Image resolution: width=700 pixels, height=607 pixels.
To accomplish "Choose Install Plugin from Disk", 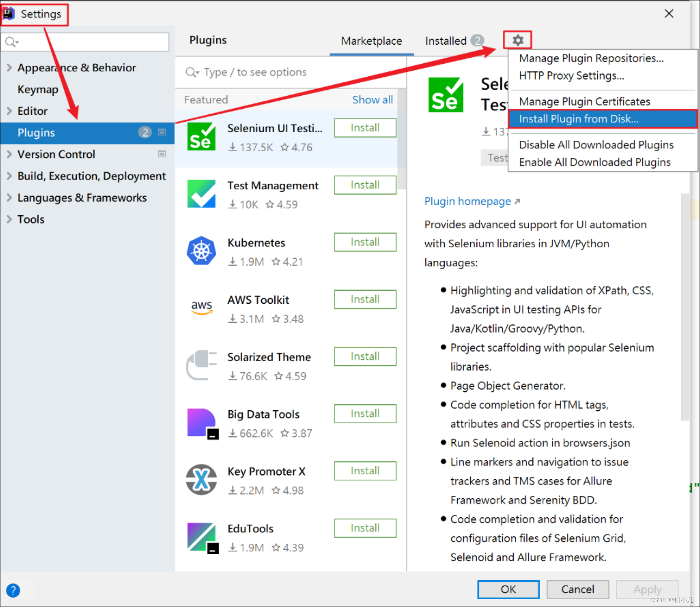I will (x=603, y=119).
